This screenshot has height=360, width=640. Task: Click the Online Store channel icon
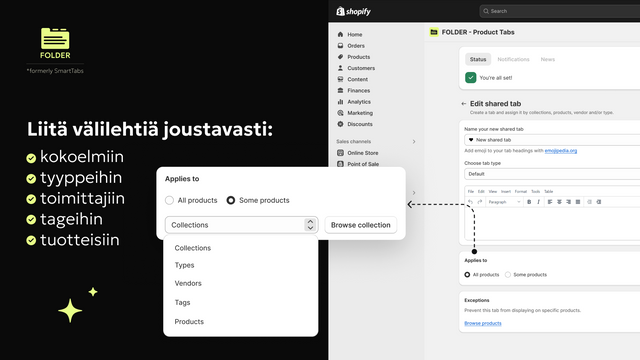[x=340, y=153]
